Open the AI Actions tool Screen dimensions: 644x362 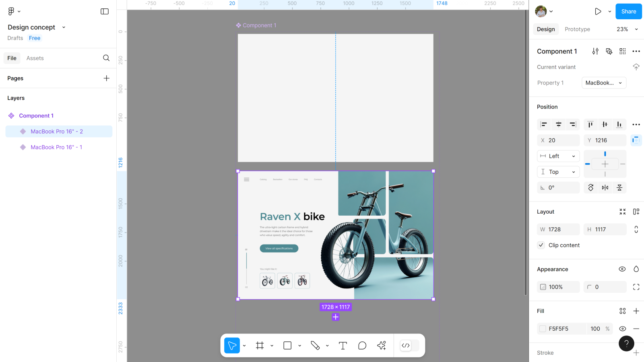(x=382, y=346)
